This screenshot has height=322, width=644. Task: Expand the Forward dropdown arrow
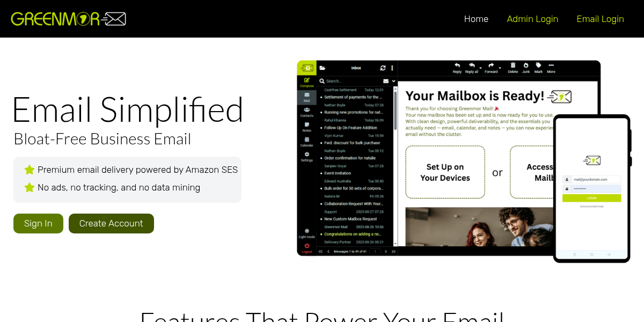pyautogui.click(x=500, y=68)
